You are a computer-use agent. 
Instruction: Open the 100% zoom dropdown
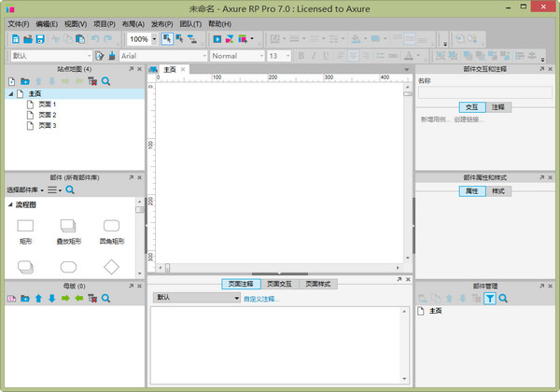(154, 39)
